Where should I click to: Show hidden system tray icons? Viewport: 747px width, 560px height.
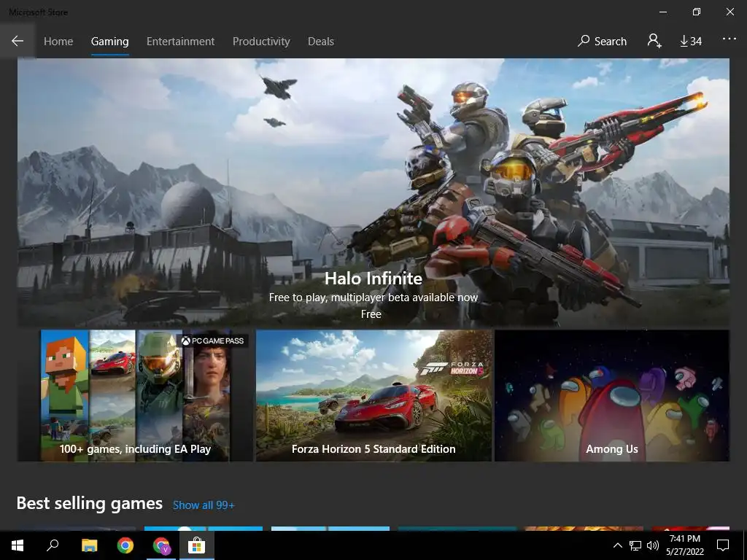click(x=617, y=545)
